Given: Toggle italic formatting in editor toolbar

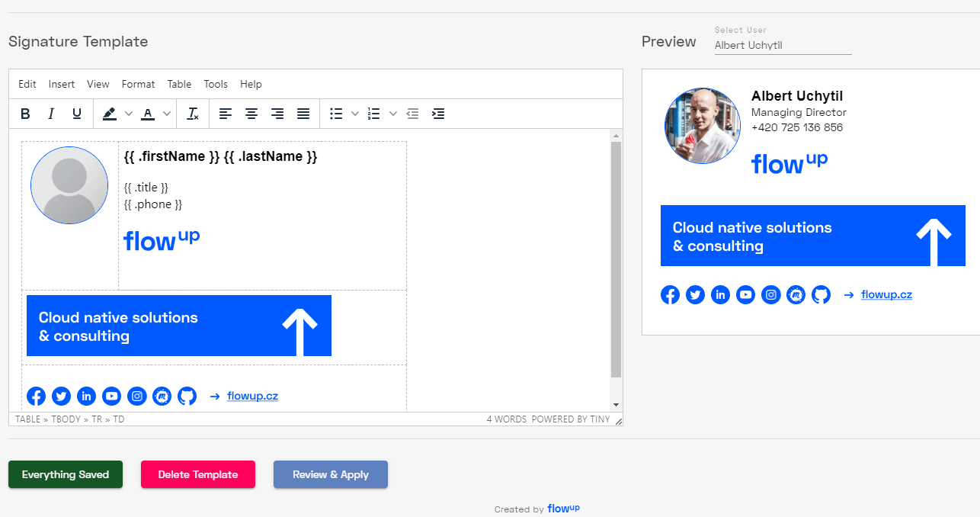Looking at the screenshot, I should [x=51, y=114].
